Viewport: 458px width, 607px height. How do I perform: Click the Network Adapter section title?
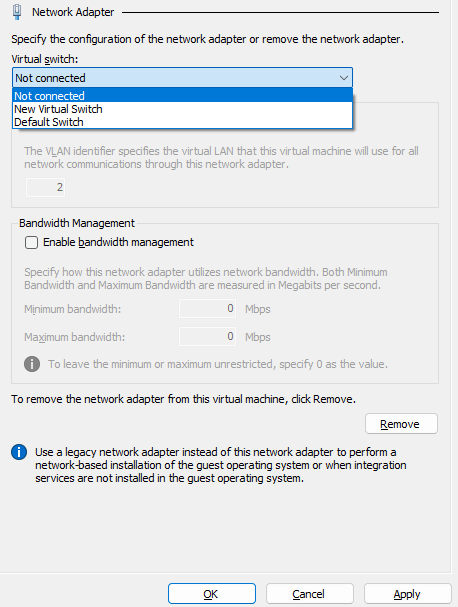click(x=73, y=12)
